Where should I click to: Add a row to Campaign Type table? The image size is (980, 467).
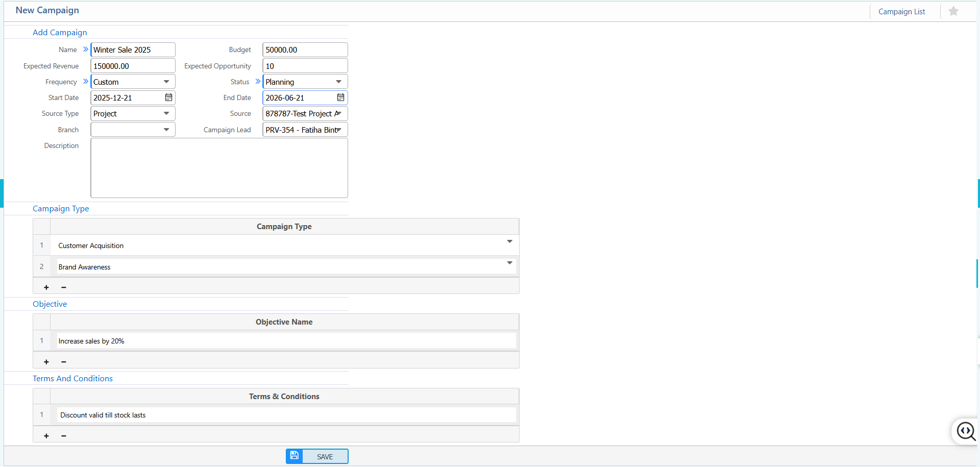(46, 287)
